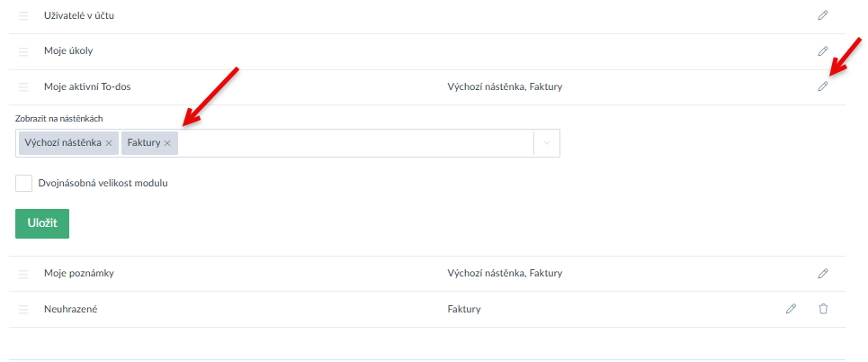The image size is (868, 362).
Task: Click drag handle for Moje úkoly
Action: 24,51
